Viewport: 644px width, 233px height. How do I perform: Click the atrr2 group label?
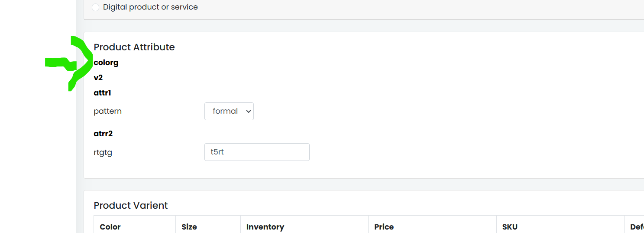tap(103, 134)
